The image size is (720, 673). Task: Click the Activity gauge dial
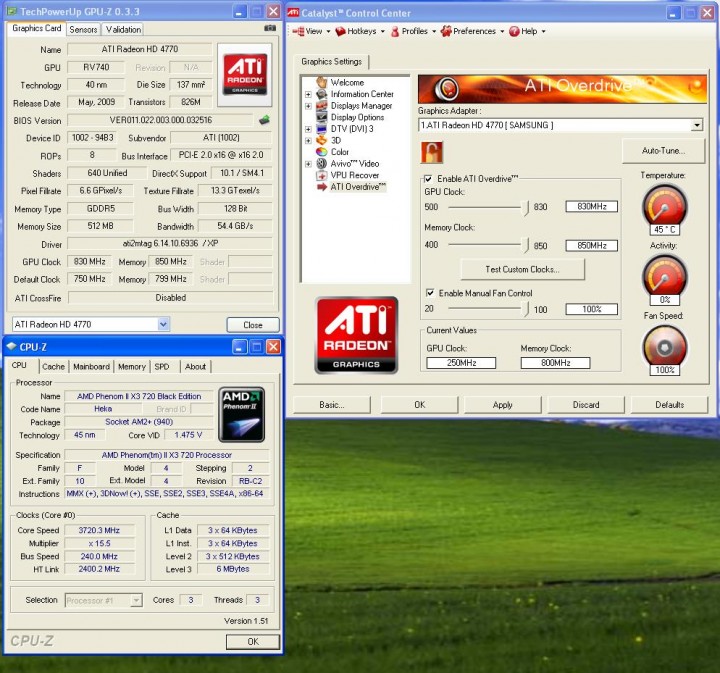(x=664, y=276)
